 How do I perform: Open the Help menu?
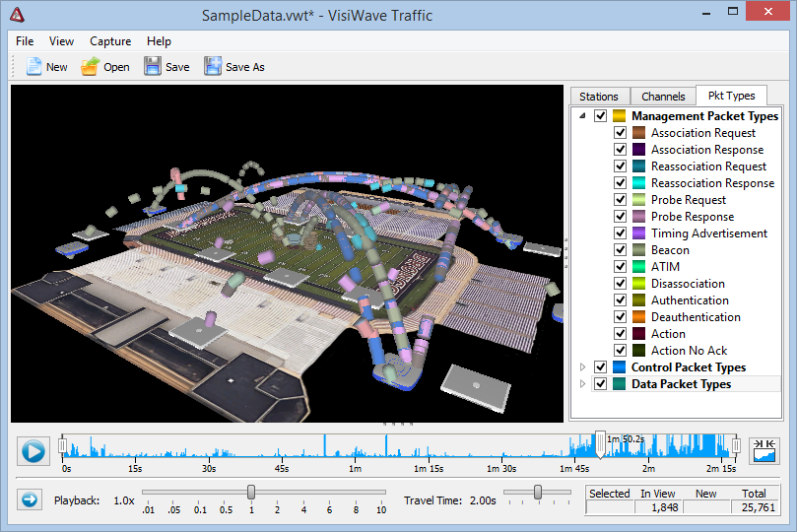[159, 41]
